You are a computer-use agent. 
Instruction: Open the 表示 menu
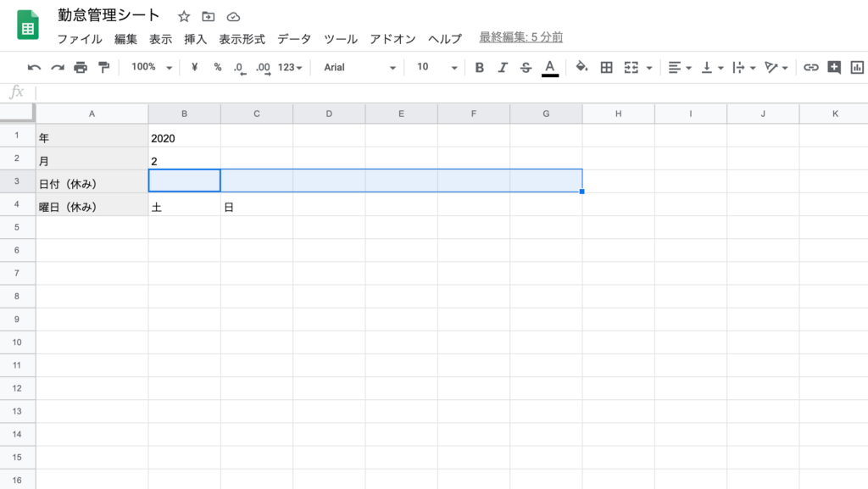[160, 39]
